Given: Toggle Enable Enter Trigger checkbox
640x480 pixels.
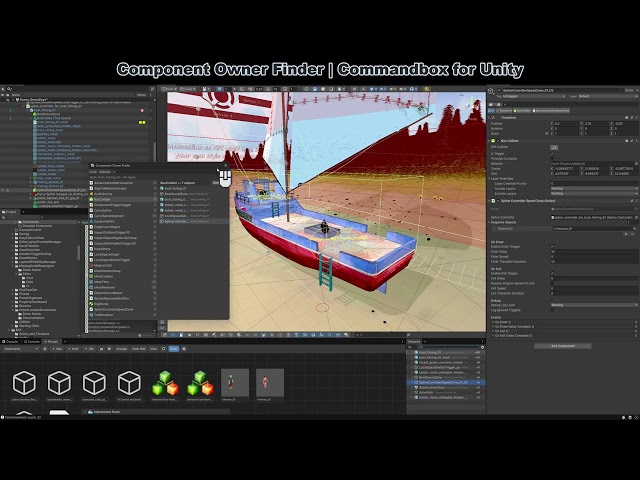Looking at the screenshot, I should point(553,247).
